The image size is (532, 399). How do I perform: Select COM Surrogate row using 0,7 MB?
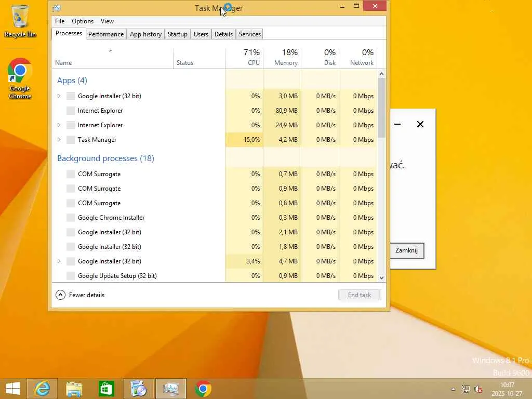pos(214,174)
